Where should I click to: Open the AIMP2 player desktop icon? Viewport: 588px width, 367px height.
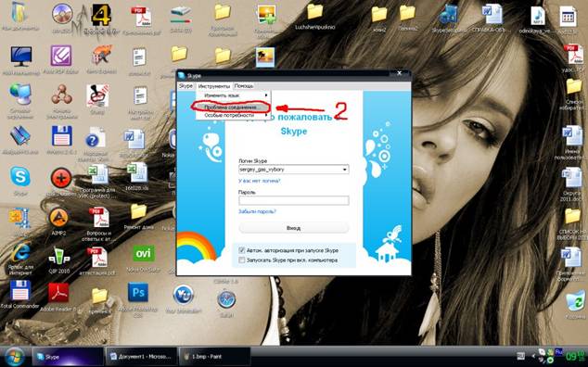58,218
